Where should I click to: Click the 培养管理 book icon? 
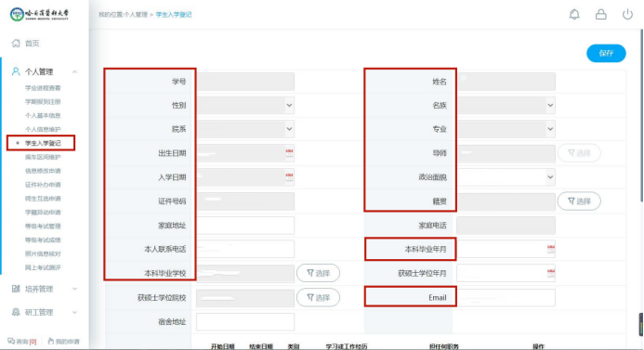(16, 289)
